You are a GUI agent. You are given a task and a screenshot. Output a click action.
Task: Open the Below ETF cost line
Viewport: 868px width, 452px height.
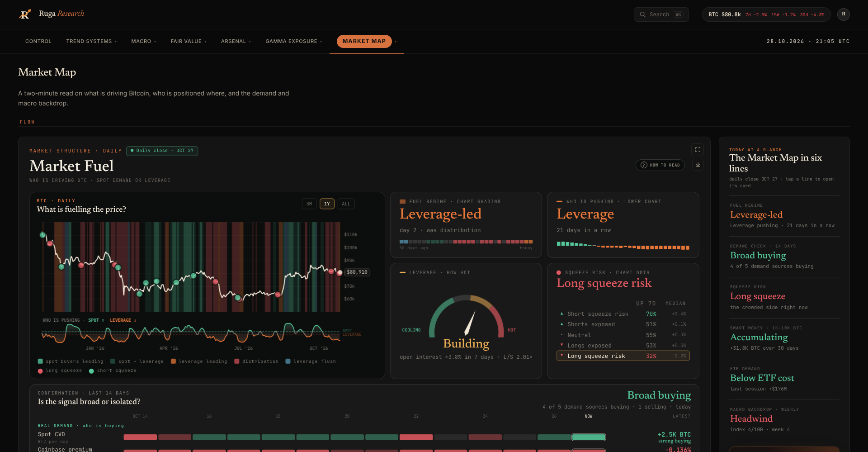(784, 379)
